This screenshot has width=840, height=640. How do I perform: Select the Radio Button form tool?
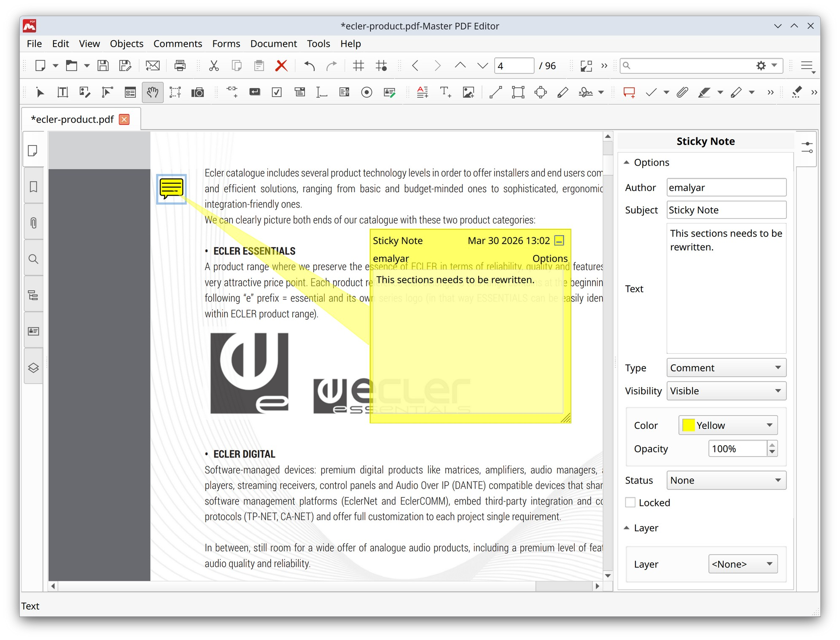(x=366, y=92)
